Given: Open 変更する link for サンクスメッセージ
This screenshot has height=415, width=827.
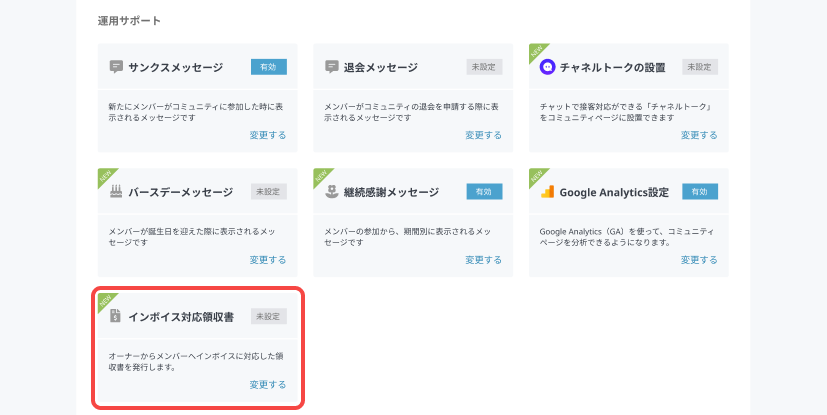Looking at the screenshot, I should [268, 135].
